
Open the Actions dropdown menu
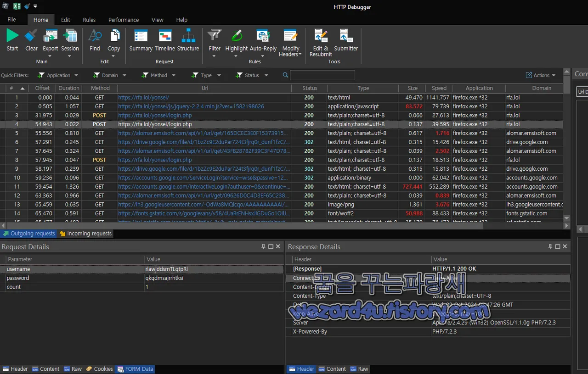[x=541, y=75]
